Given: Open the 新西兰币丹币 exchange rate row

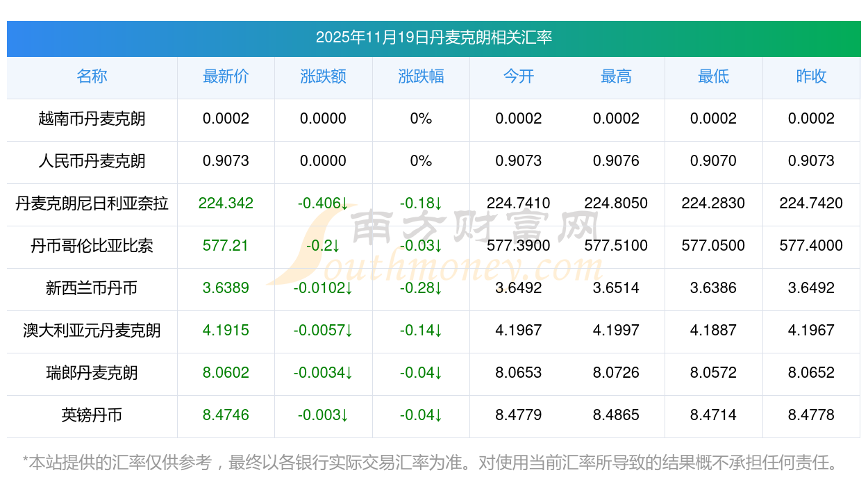Looking at the screenshot, I should (x=92, y=288).
